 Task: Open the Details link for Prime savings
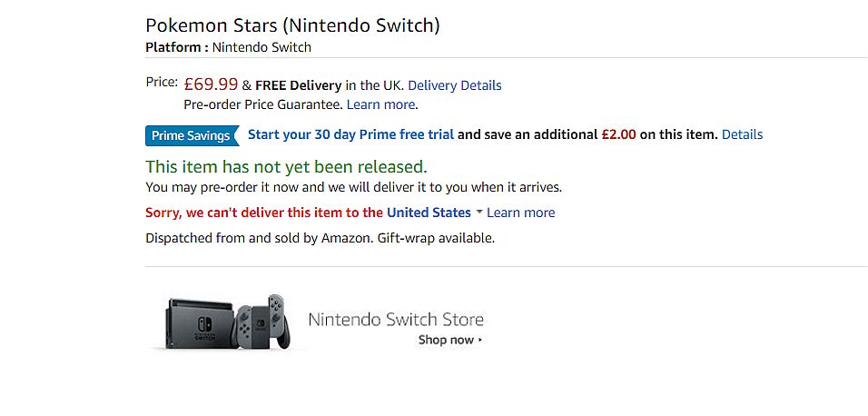coord(742,134)
